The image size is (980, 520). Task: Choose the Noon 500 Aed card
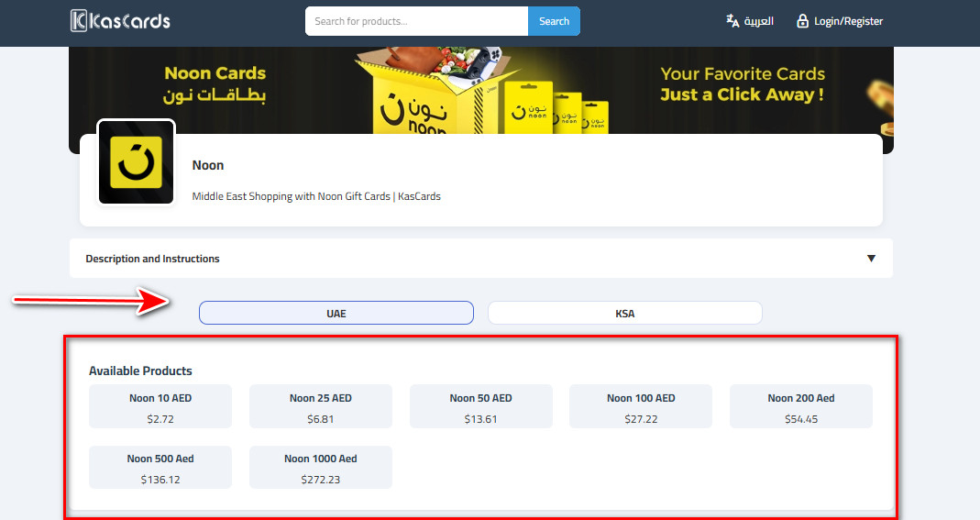point(160,468)
